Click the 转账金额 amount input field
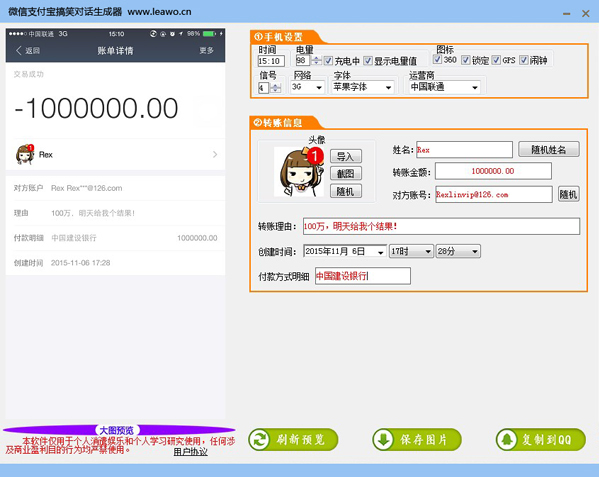 493,171
